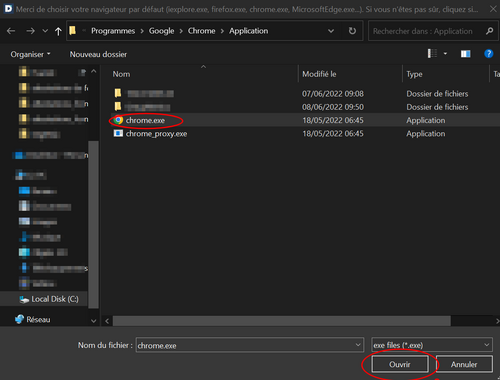
Task: Refresh the Application folder
Action: (352, 31)
